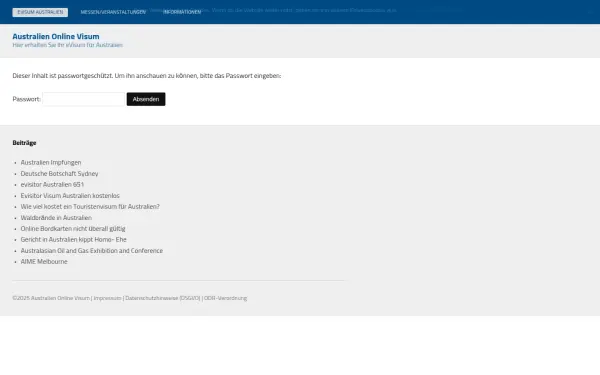Open the AIME Melbourne post
The image size is (600, 375).
44,262
